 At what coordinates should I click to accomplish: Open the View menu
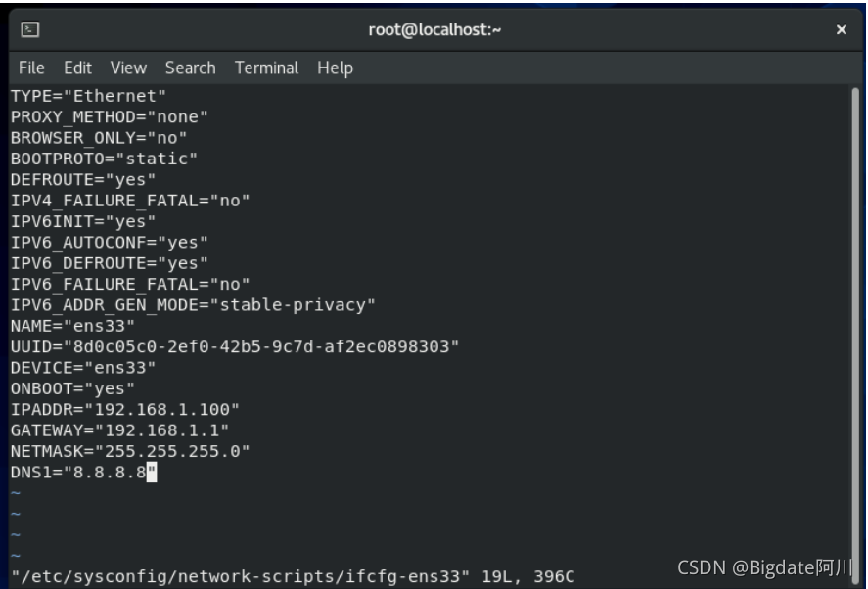tap(128, 68)
